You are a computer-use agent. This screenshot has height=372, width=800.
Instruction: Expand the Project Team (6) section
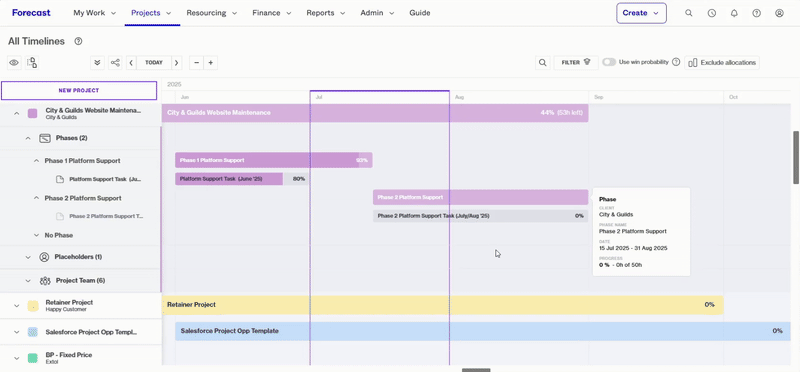pyautogui.click(x=28, y=281)
